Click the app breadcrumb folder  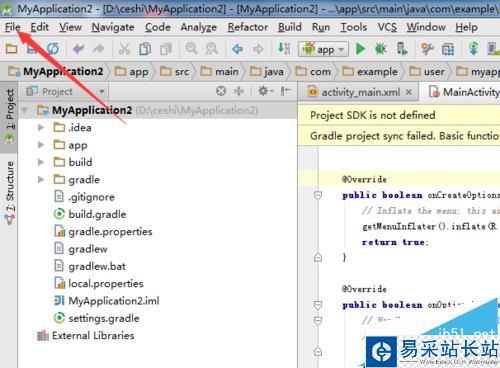131,72
